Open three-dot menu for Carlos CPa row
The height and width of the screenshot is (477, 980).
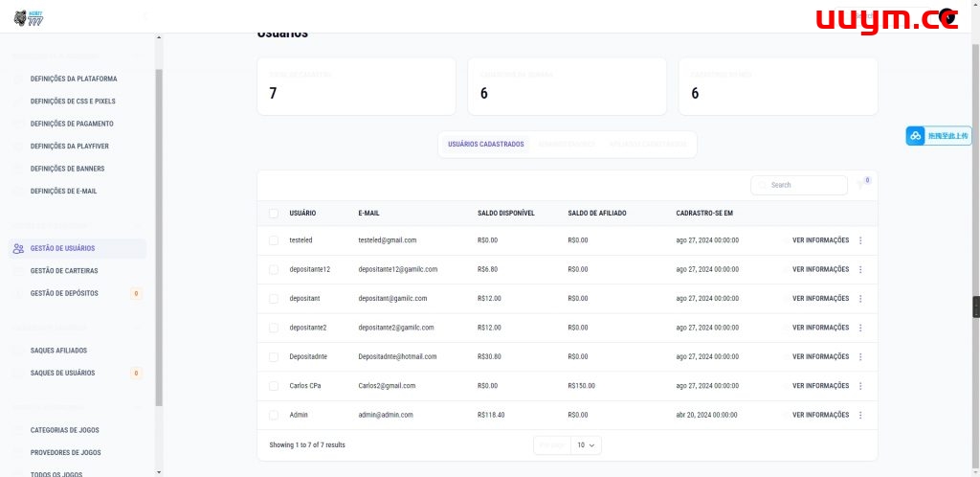coord(860,386)
